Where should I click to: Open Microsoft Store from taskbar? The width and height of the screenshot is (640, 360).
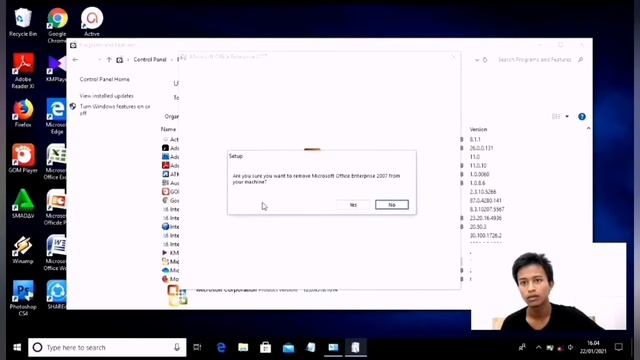tap(266, 347)
